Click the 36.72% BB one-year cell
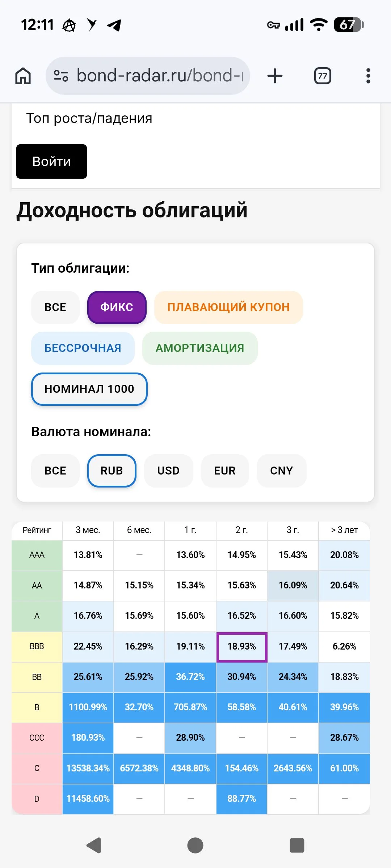Viewport: 391px width, 868px height. (x=190, y=677)
